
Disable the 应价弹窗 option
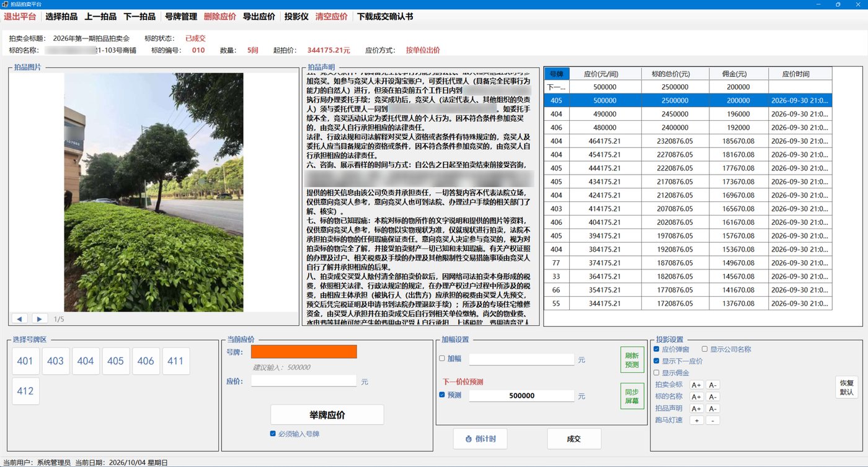coord(657,349)
